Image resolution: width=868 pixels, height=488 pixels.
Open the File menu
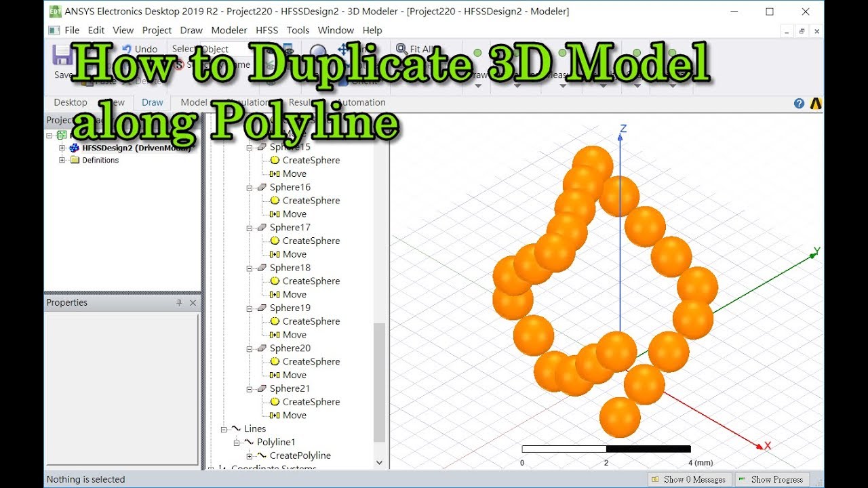tap(72, 30)
